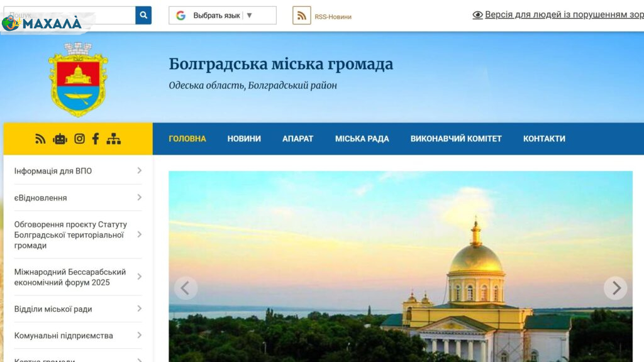This screenshot has height=362, width=644.
Task: Open the Facebook icon
Action: click(96, 139)
